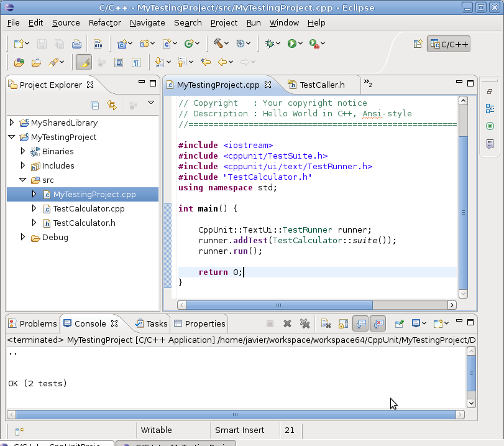
Task: Click Clear Console icon
Action: click(326, 323)
